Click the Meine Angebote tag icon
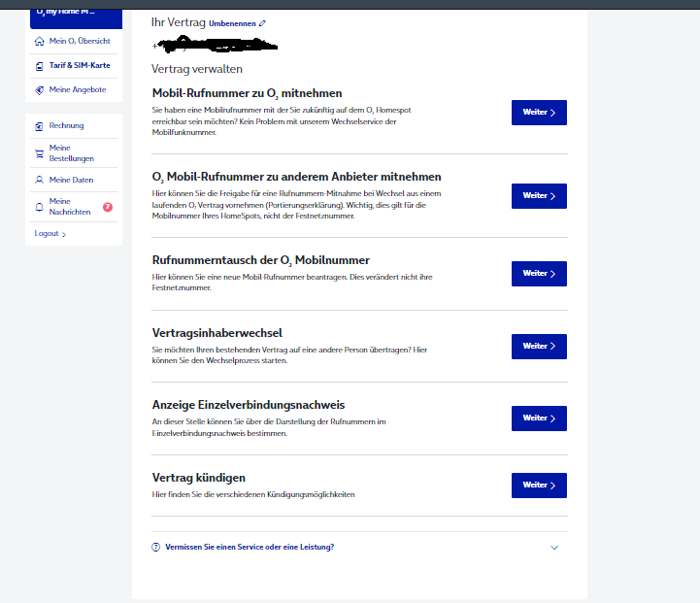This screenshot has width=700, height=603. pos(39,90)
